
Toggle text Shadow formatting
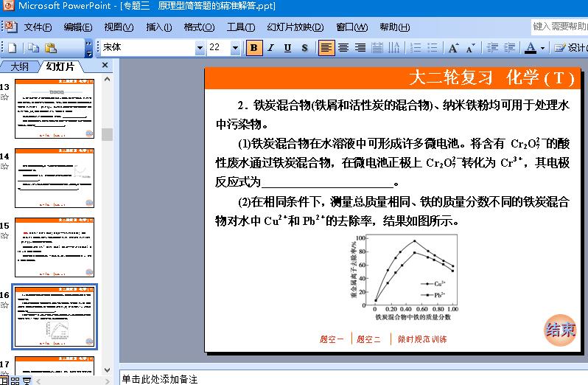pos(304,48)
